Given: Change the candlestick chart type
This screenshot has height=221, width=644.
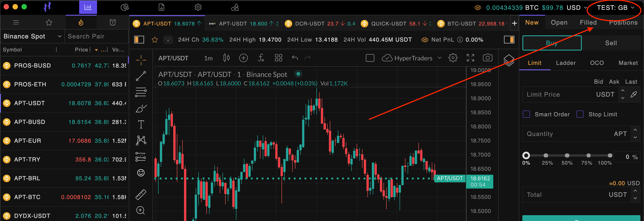Looking at the screenshot, I should (226, 58).
